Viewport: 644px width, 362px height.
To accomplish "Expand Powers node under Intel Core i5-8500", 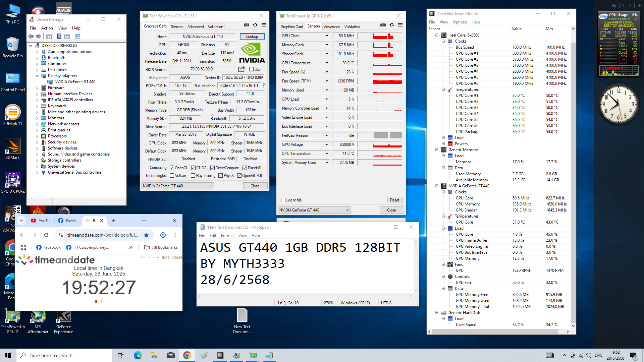I will (443, 144).
